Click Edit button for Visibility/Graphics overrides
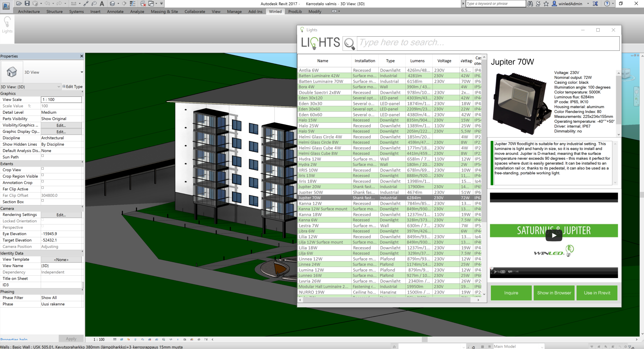Viewport: 644px width, 349px height. click(x=61, y=125)
